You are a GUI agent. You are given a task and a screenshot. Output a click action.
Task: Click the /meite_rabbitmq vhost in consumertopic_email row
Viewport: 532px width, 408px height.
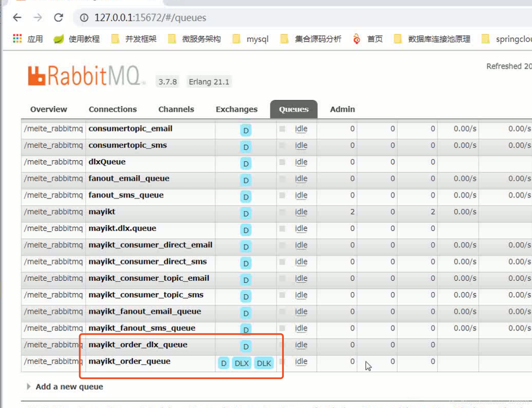tap(53, 128)
